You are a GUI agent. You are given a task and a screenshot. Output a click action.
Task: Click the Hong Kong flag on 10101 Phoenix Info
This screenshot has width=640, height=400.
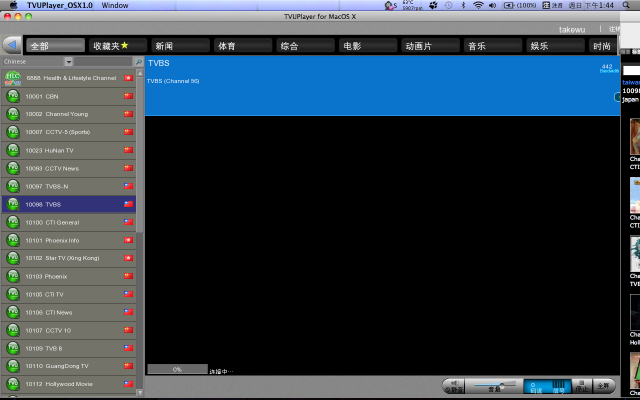pos(129,240)
